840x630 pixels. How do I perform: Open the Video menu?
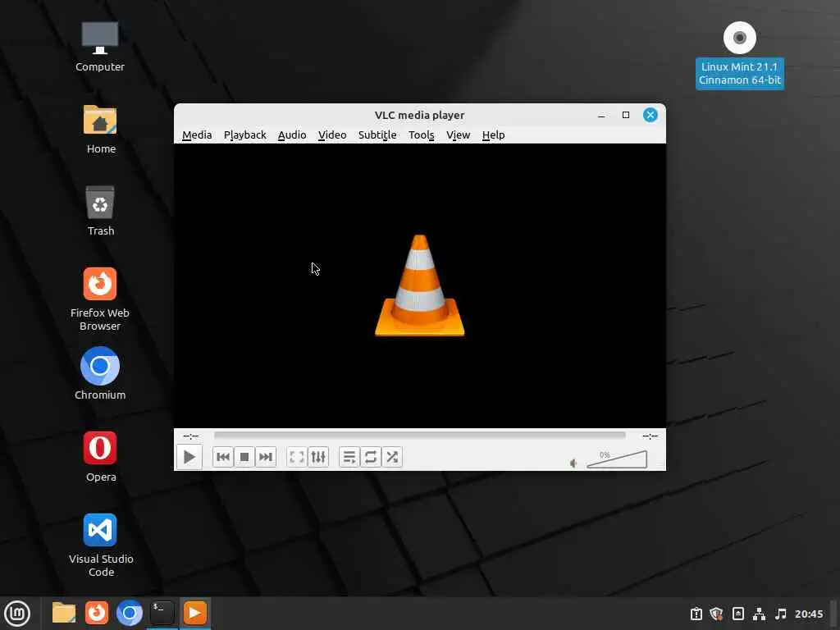coord(332,135)
